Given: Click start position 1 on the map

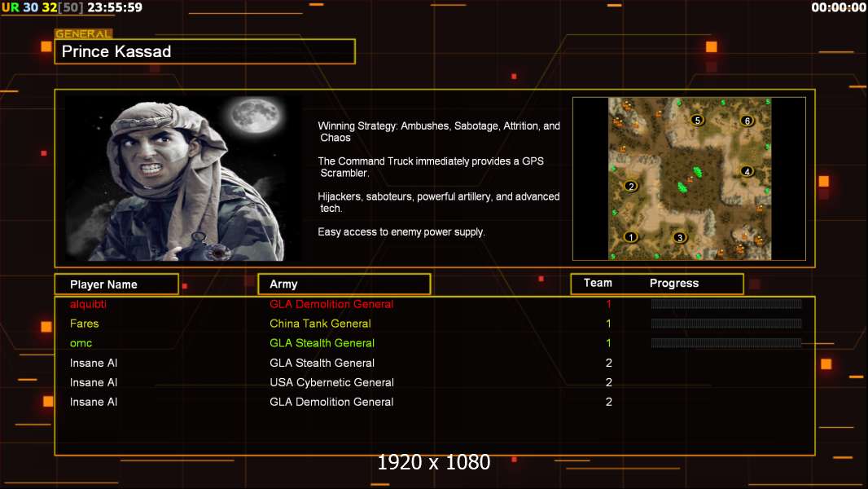Looking at the screenshot, I should pos(630,237).
